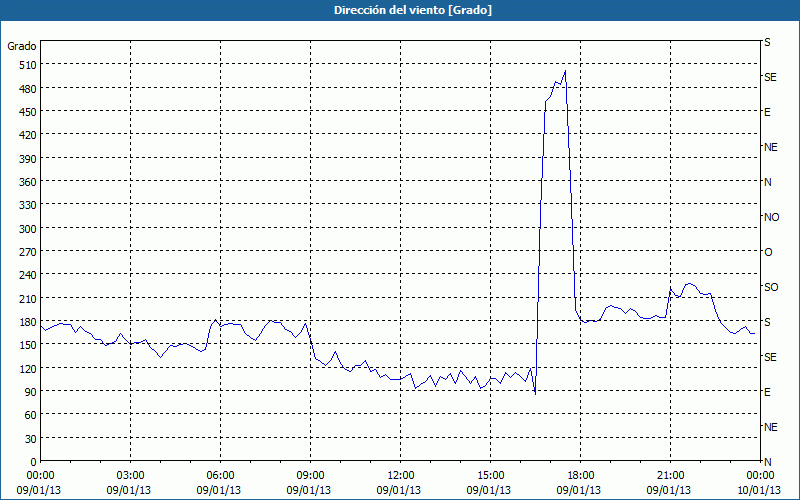This screenshot has height=500, width=800.
Task: Click the 10/01/13 date label
Action: pos(760,490)
